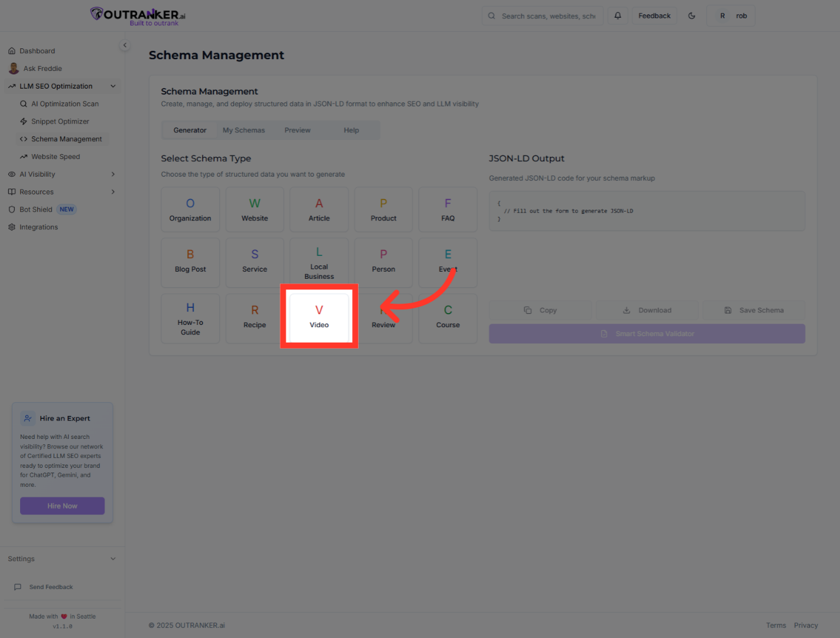Click the Hire Now button
Image resolution: width=840 pixels, height=638 pixels.
tap(63, 506)
